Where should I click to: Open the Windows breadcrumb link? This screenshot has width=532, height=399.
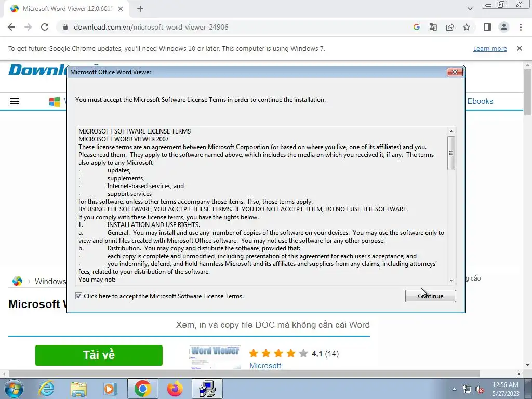point(50,281)
